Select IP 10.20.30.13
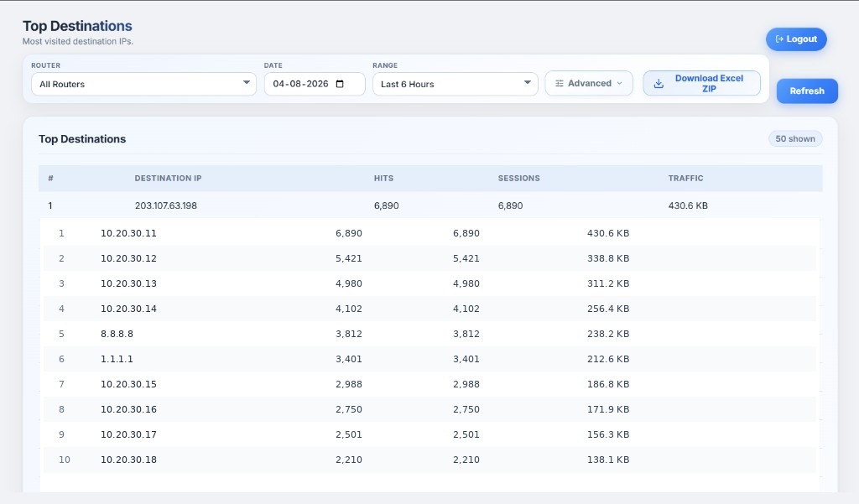 pyautogui.click(x=128, y=283)
